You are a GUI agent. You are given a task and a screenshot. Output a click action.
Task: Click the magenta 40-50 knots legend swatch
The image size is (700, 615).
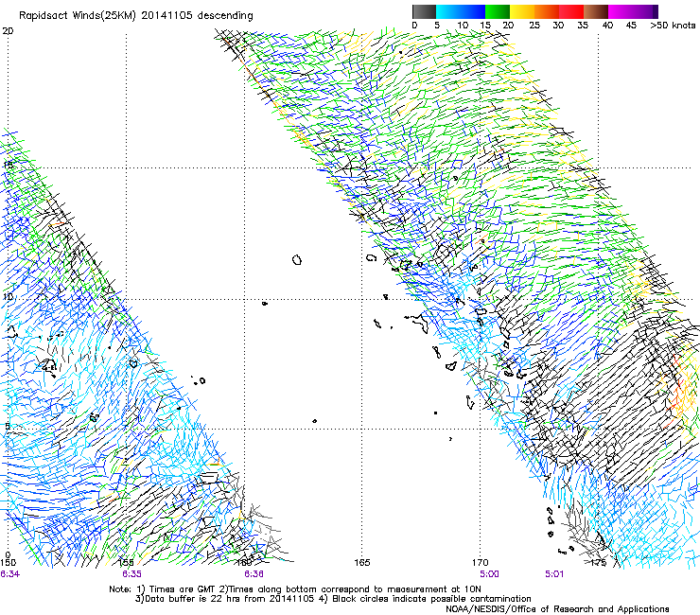(633, 11)
